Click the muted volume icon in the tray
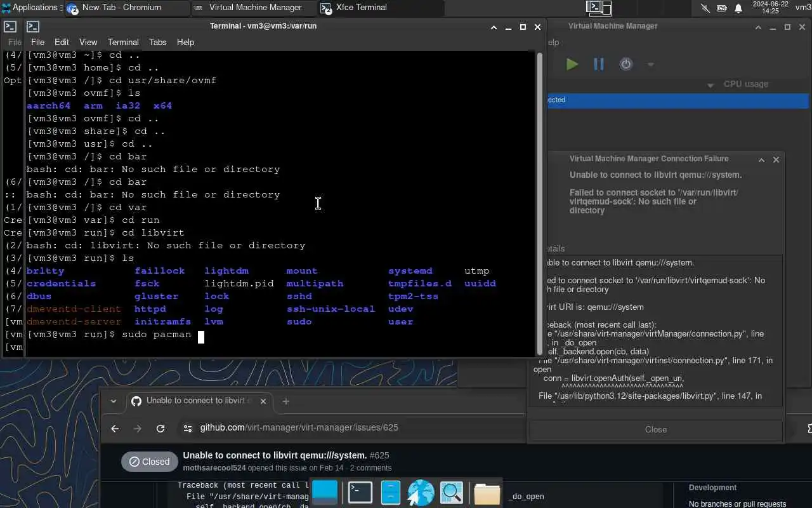This screenshot has height=508, width=812. 705,8
